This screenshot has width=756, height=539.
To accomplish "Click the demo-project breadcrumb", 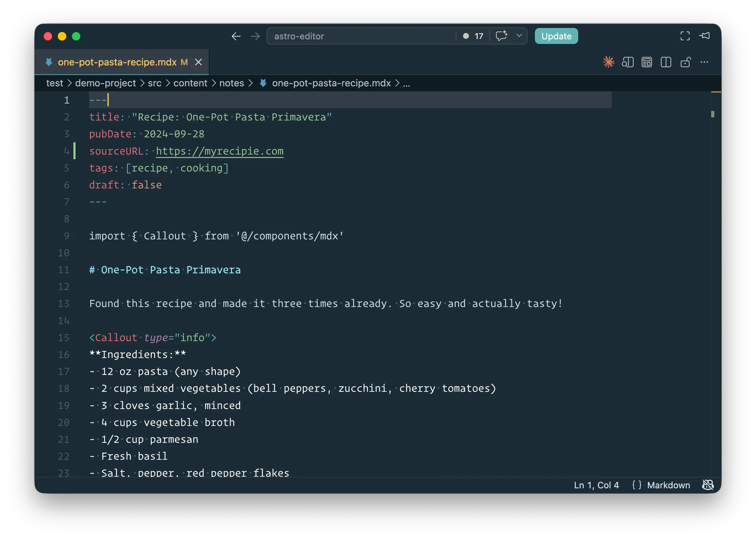I will tap(105, 83).
